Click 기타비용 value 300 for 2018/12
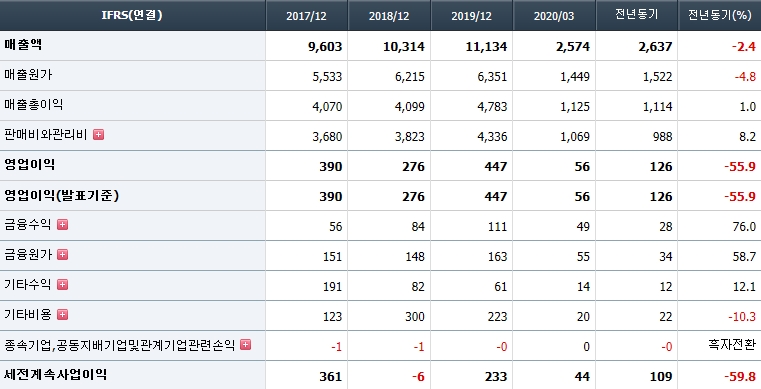Screen dimensions: 761x389 (415, 317)
